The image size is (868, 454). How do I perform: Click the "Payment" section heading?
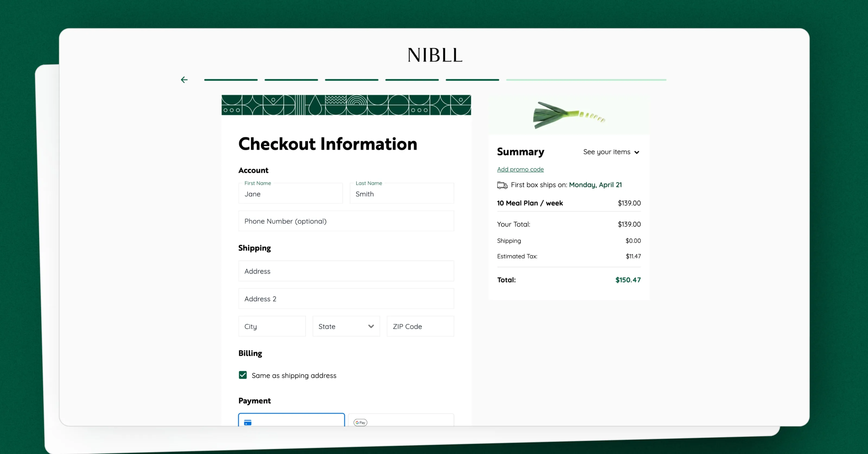coord(254,401)
